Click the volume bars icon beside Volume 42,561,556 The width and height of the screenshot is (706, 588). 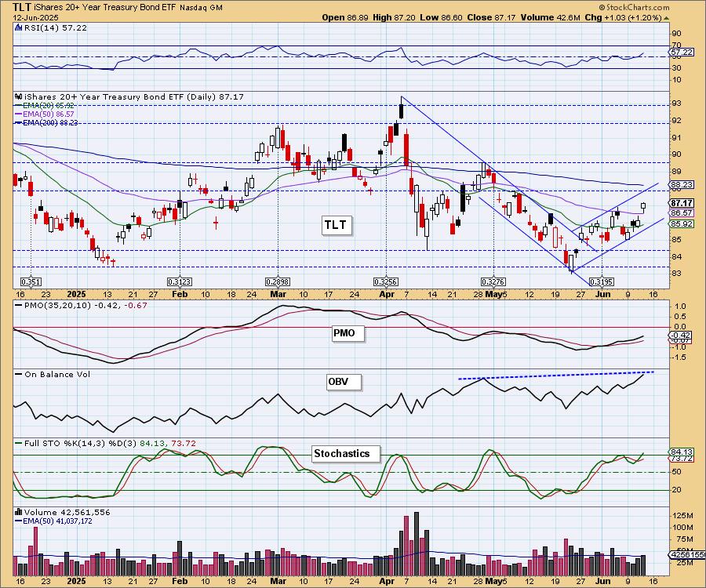(19, 512)
